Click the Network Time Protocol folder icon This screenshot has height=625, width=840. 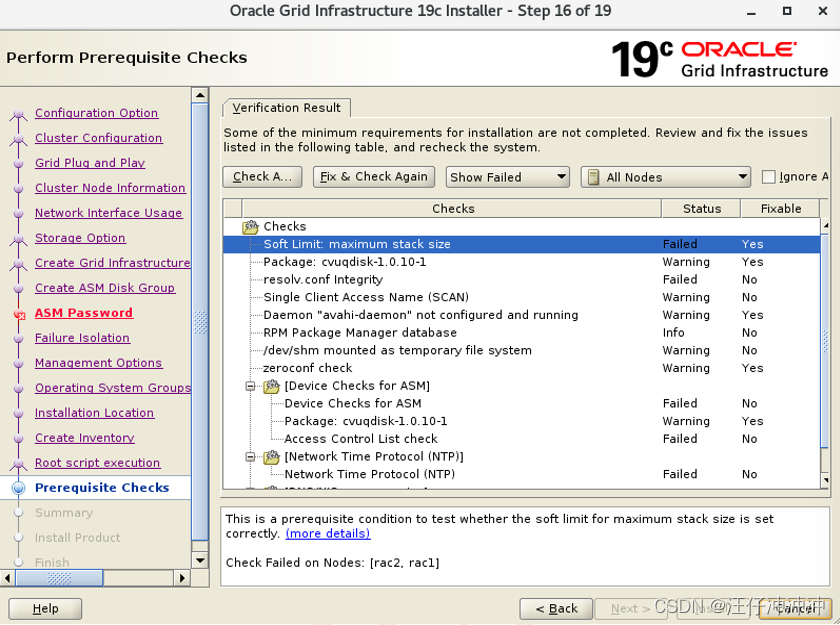coord(272,456)
